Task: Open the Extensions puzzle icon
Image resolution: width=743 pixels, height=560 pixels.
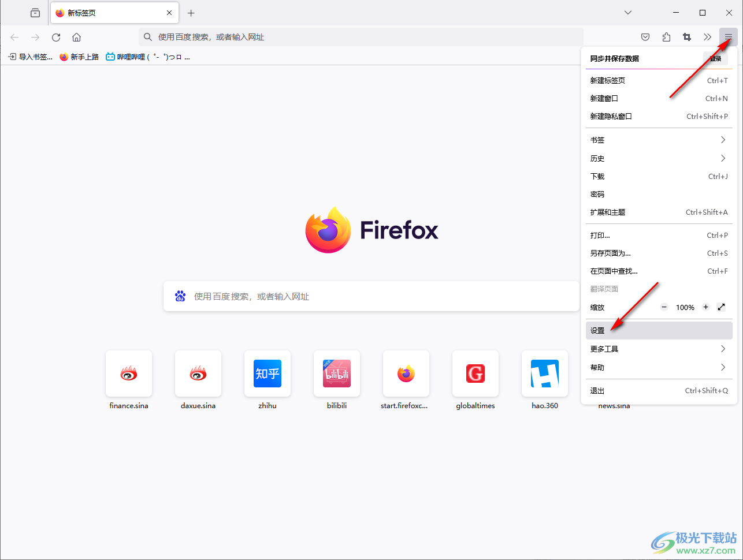Action: pos(666,37)
